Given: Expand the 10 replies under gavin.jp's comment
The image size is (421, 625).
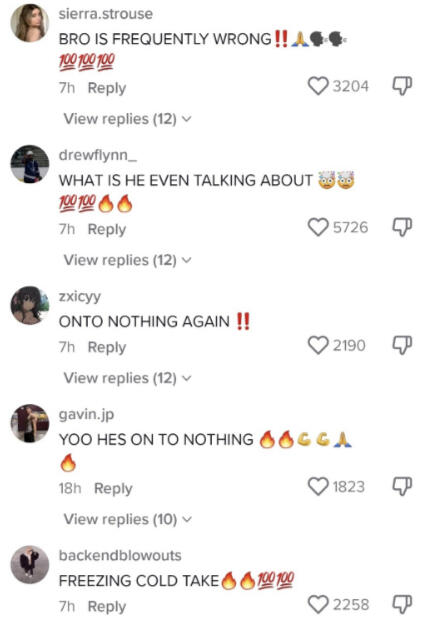Looking at the screenshot, I should [x=128, y=519].
